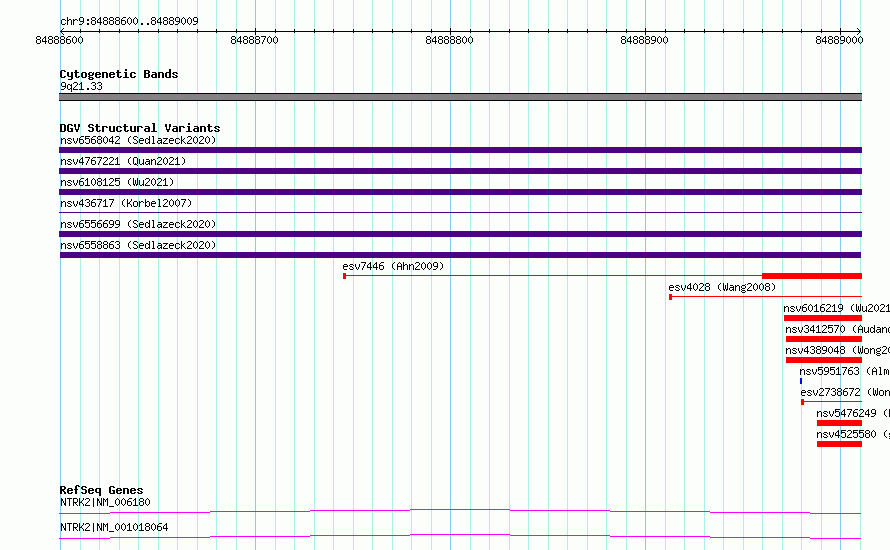Click the chr9:84888600..84889009 region label
This screenshot has width=890, height=550.
[x=129, y=21]
